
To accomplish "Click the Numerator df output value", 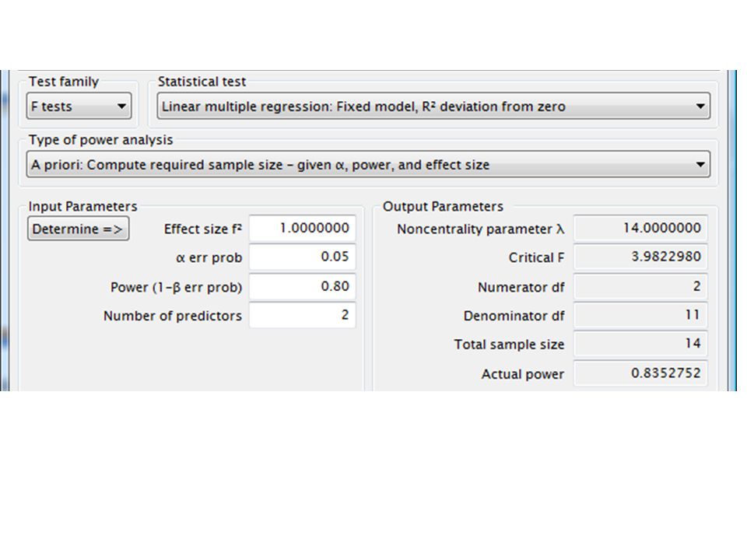I will pyautogui.click(x=640, y=286).
